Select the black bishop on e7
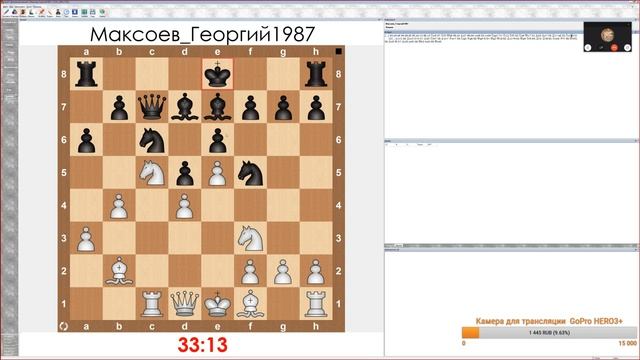The height and width of the screenshot is (360, 640). (x=218, y=107)
